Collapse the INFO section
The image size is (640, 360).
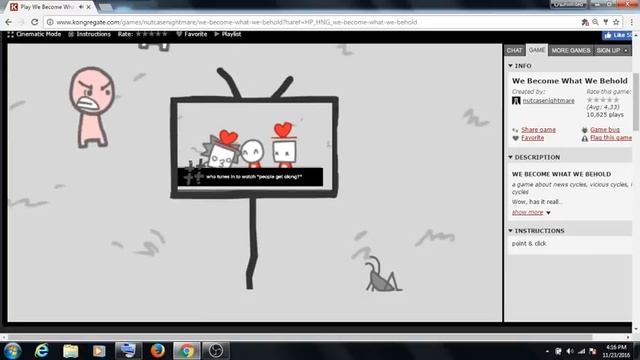[520, 66]
